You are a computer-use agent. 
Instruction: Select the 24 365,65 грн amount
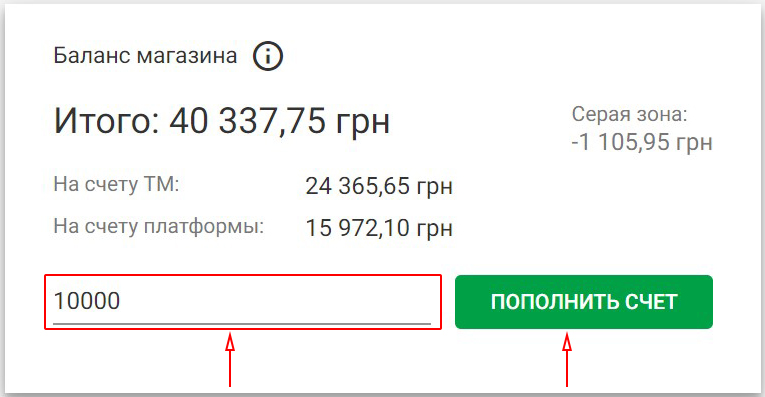(379, 186)
